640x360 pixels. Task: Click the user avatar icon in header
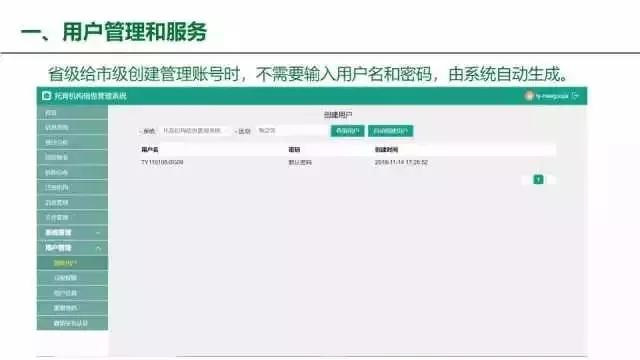pyautogui.click(x=529, y=96)
